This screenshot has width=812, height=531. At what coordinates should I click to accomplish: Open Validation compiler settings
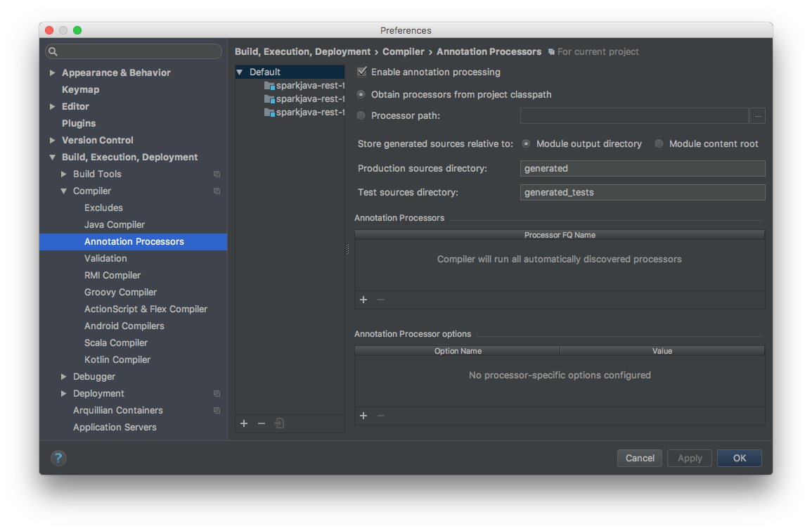click(105, 259)
